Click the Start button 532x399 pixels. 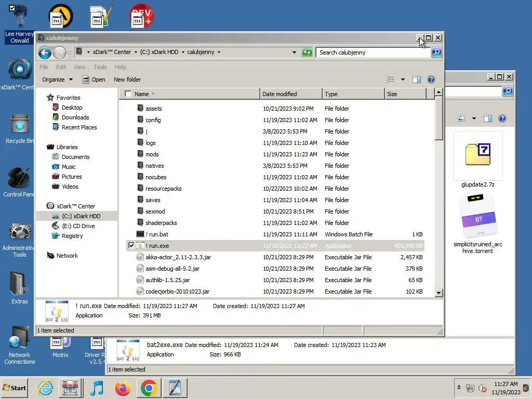coord(14,388)
